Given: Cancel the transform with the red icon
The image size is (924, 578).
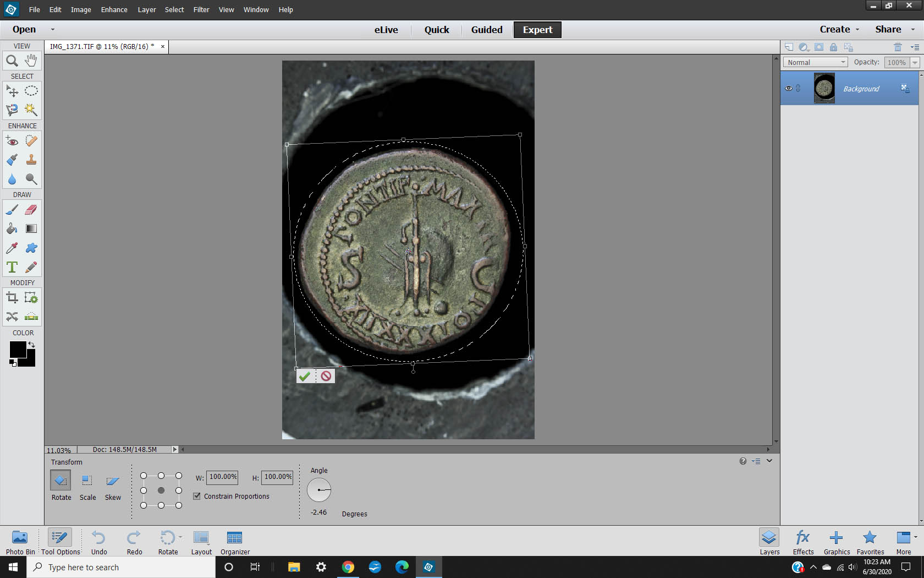Looking at the screenshot, I should coord(326,376).
